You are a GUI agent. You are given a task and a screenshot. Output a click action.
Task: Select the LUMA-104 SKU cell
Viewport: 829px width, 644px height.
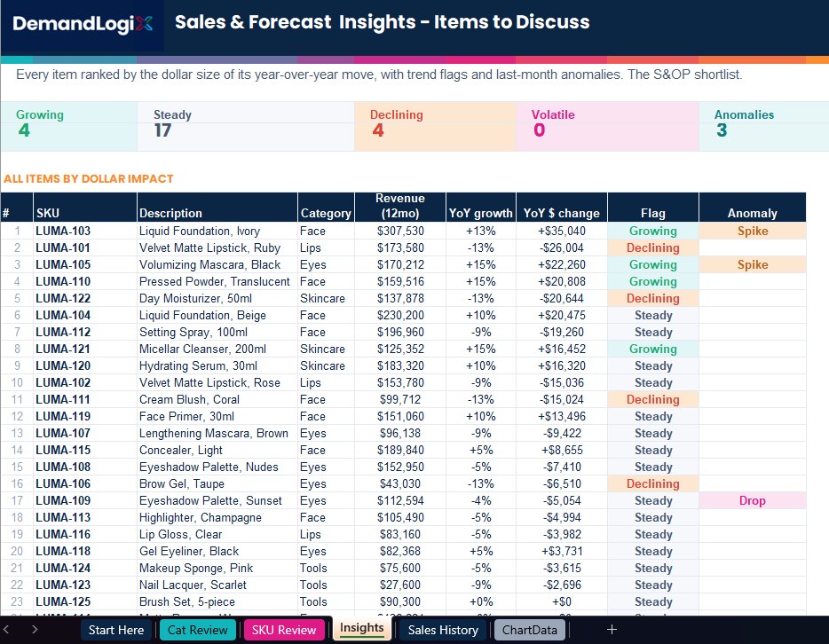84,316
